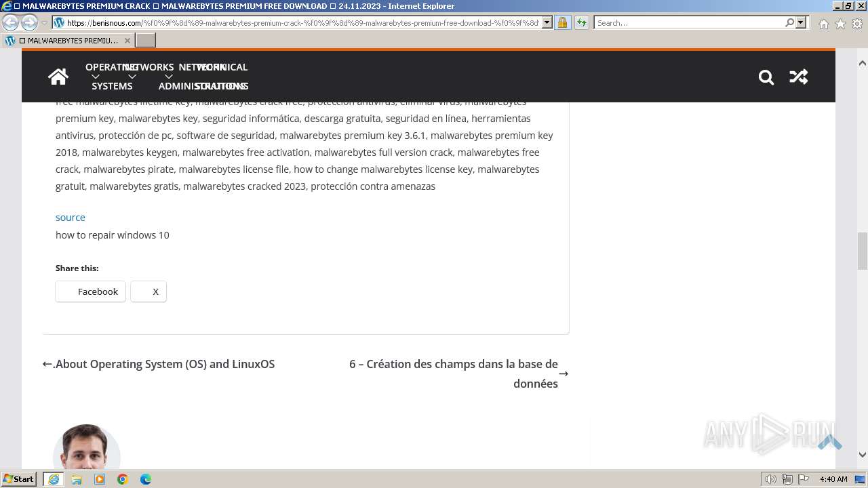868x488 pixels.
Task: Click the search magnifier in browser search box
Action: click(x=789, y=22)
